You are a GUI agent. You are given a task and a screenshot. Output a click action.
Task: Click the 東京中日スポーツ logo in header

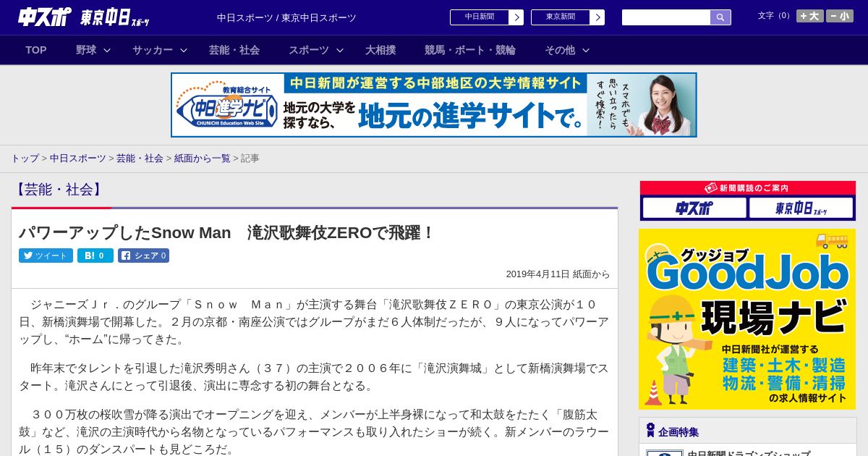(x=115, y=17)
